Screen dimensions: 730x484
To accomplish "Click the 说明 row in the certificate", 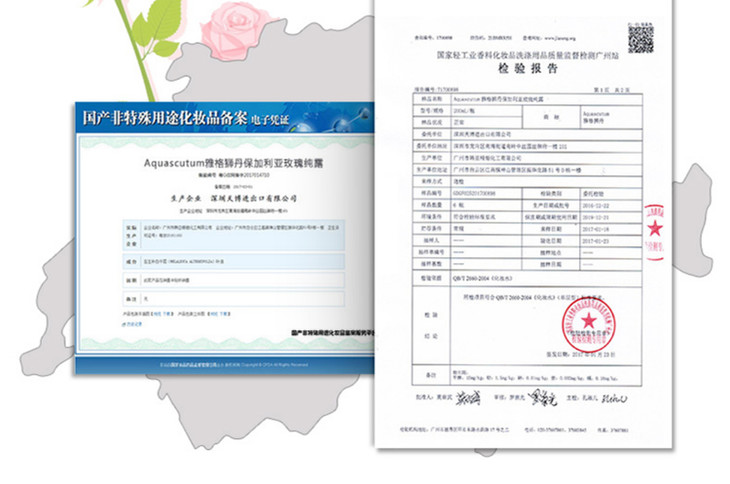I will click(233, 280).
